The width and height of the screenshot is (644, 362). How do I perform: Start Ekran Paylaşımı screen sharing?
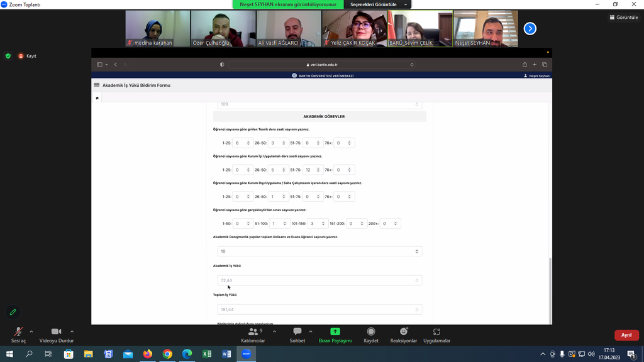pos(335,334)
